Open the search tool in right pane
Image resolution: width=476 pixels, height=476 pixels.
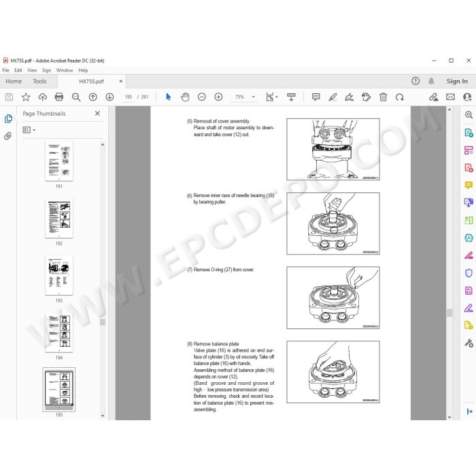[x=469, y=115]
